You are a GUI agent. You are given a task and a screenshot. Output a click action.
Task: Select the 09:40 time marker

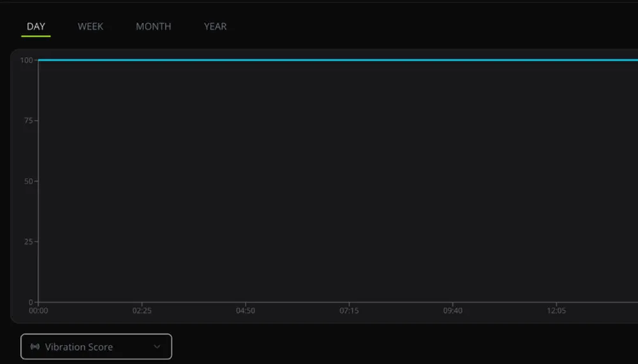click(x=452, y=311)
